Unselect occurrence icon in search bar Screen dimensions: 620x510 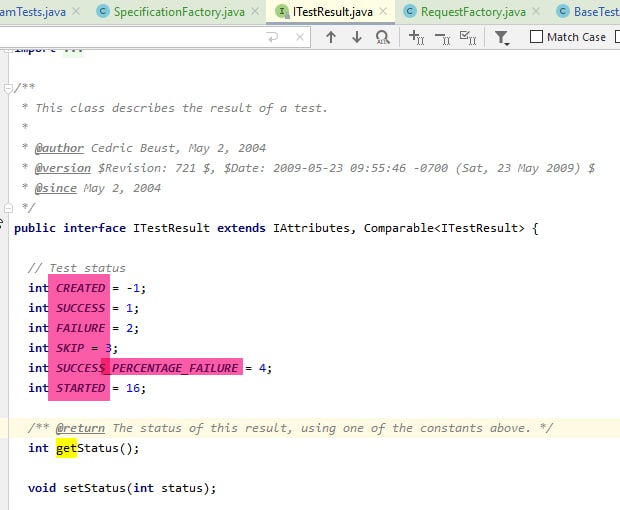coord(442,38)
